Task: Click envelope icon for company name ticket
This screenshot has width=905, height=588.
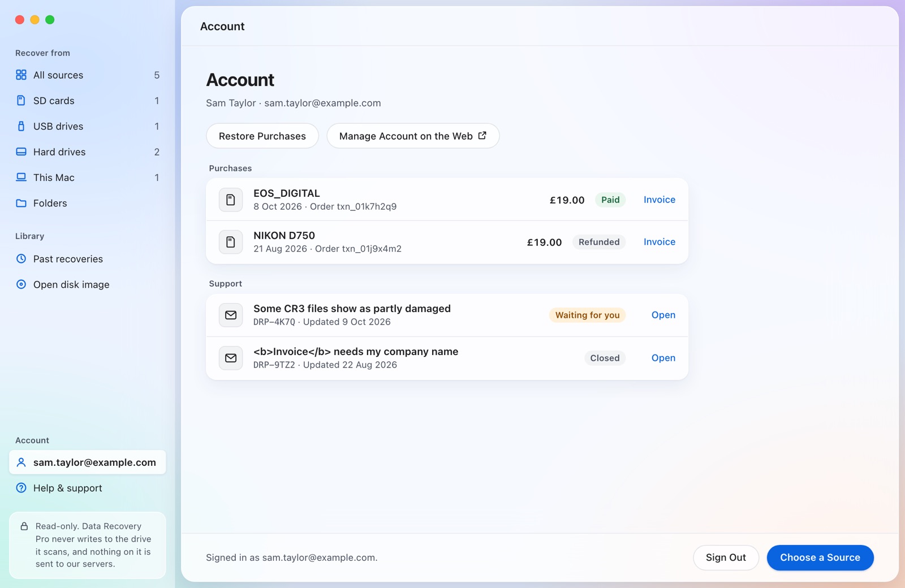Action: click(231, 358)
